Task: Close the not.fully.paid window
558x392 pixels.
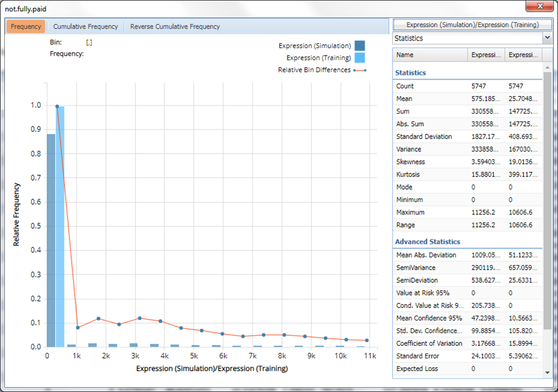Action: (x=539, y=7)
